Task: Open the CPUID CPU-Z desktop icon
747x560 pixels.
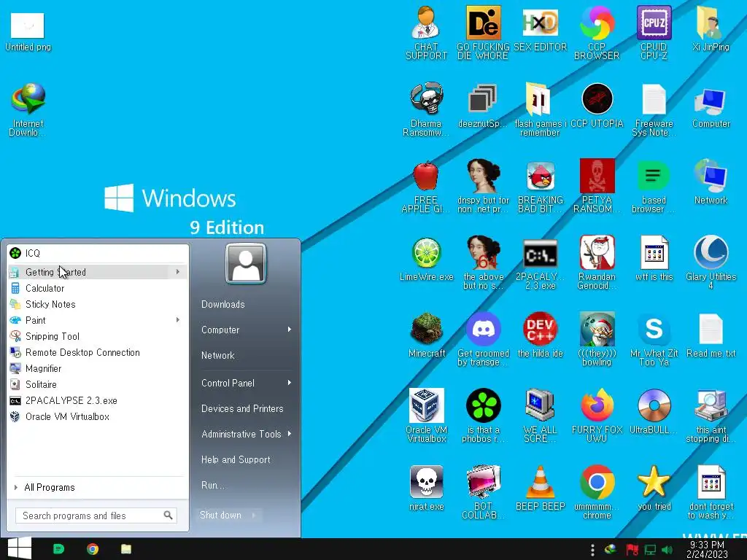Action: pyautogui.click(x=654, y=33)
